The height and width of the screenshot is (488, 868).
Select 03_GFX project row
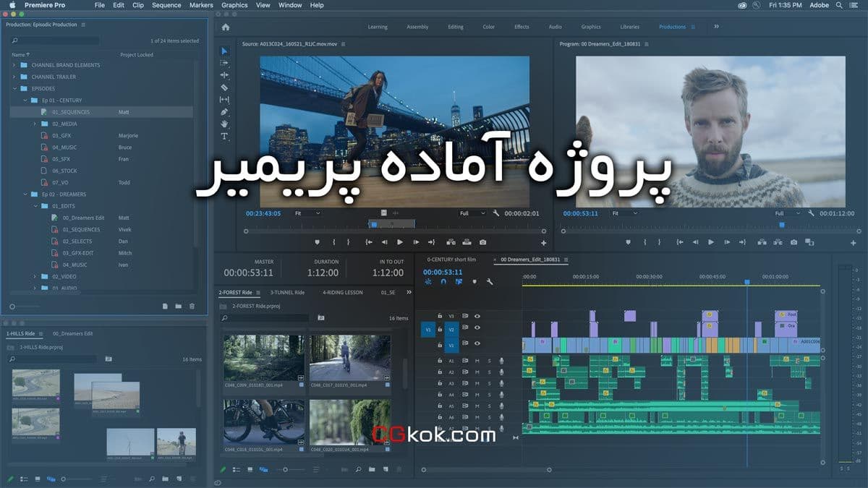pos(101,136)
